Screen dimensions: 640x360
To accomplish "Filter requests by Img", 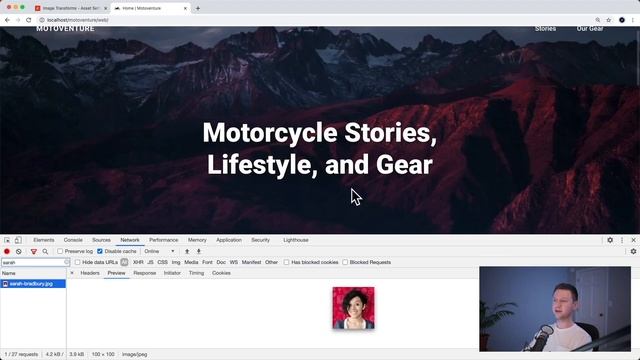I will 176,262.
